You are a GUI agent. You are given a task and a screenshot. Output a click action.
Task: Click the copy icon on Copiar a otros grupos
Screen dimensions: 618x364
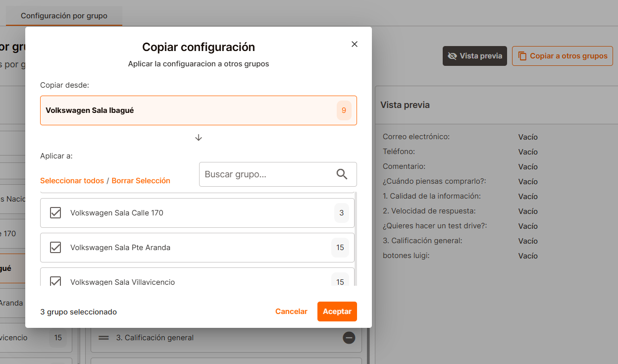tap(522, 56)
